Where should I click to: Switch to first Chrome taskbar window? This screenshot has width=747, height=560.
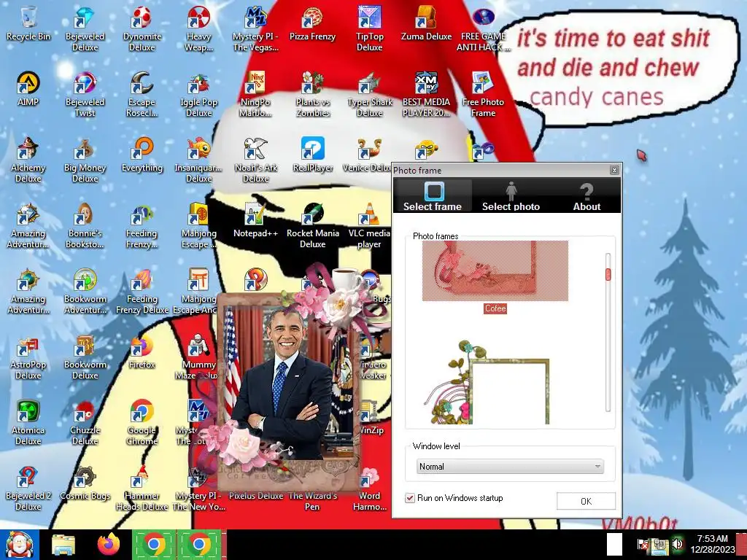pyautogui.click(x=154, y=545)
